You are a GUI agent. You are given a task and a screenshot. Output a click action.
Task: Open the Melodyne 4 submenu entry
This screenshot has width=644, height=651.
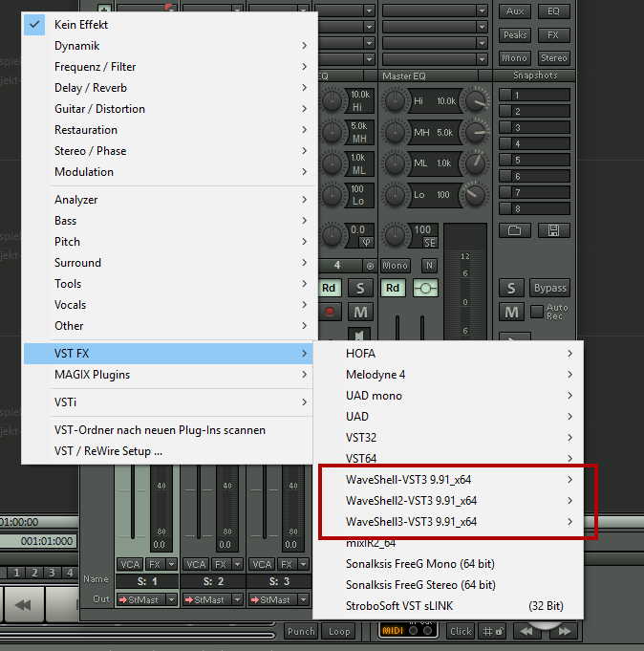pos(448,375)
